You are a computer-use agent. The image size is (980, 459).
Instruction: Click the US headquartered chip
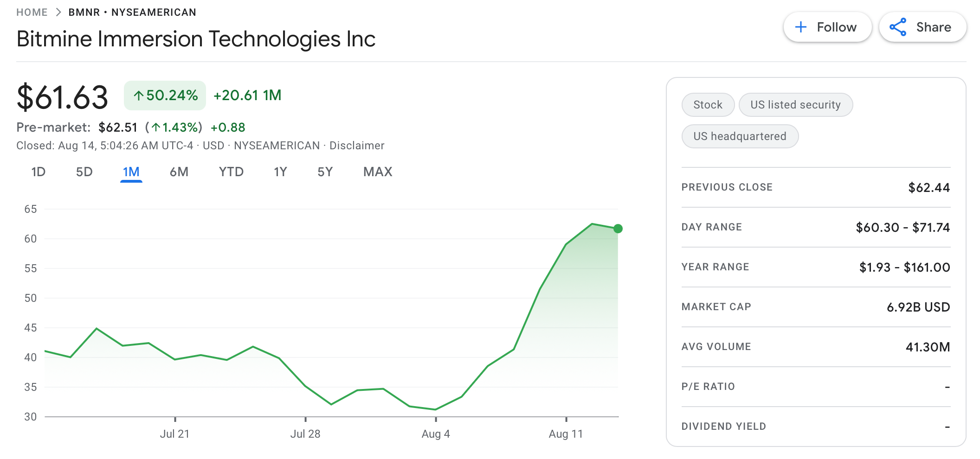[740, 136]
